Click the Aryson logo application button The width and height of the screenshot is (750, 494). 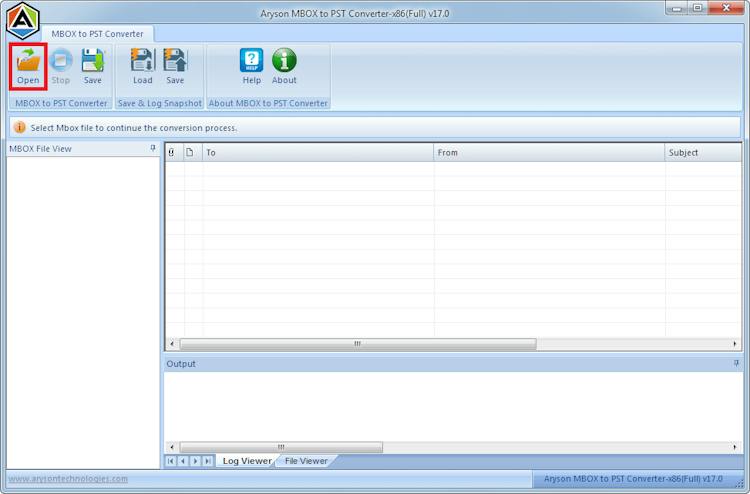pyautogui.click(x=22, y=21)
